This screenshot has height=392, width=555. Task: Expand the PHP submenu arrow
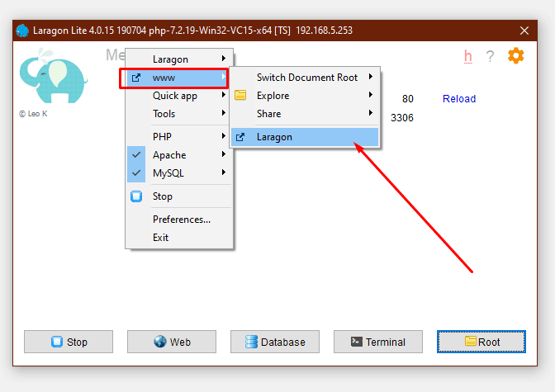pos(224,135)
